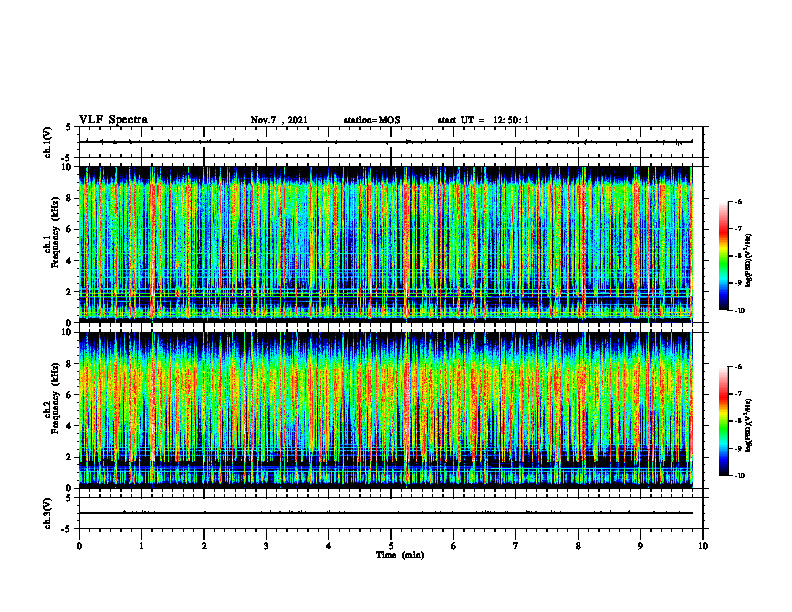
Task: Click the "ch.1(V)" waveform axis label
Action: 47,142
